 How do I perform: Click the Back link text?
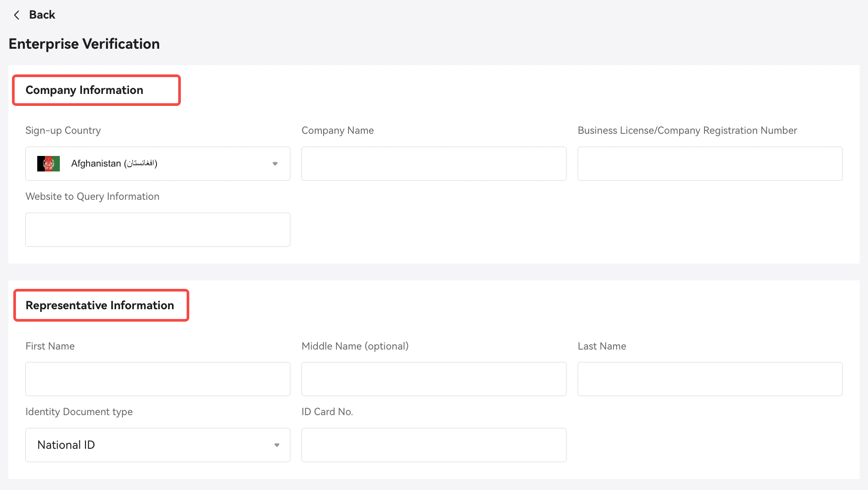click(x=42, y=15)
